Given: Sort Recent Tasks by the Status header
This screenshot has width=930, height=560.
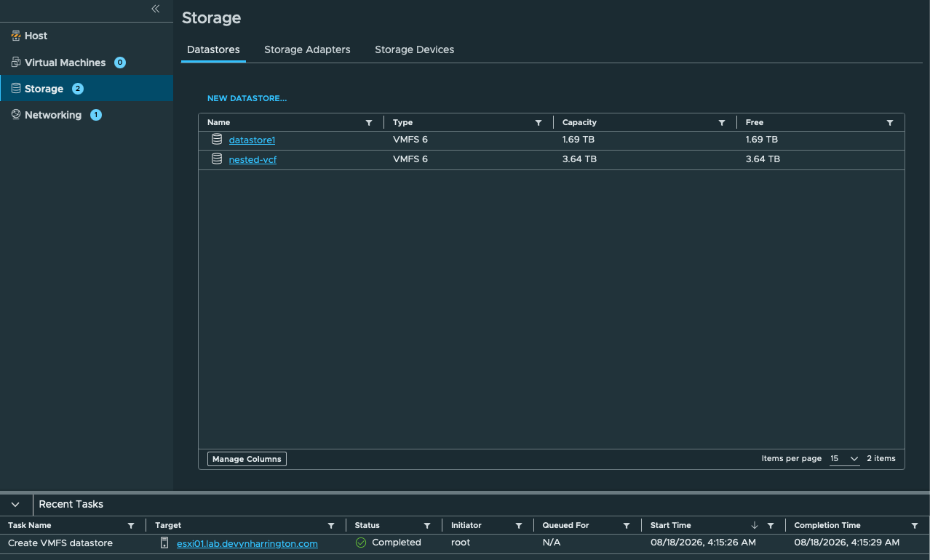Looking at the screenshot, I should 367,525.
